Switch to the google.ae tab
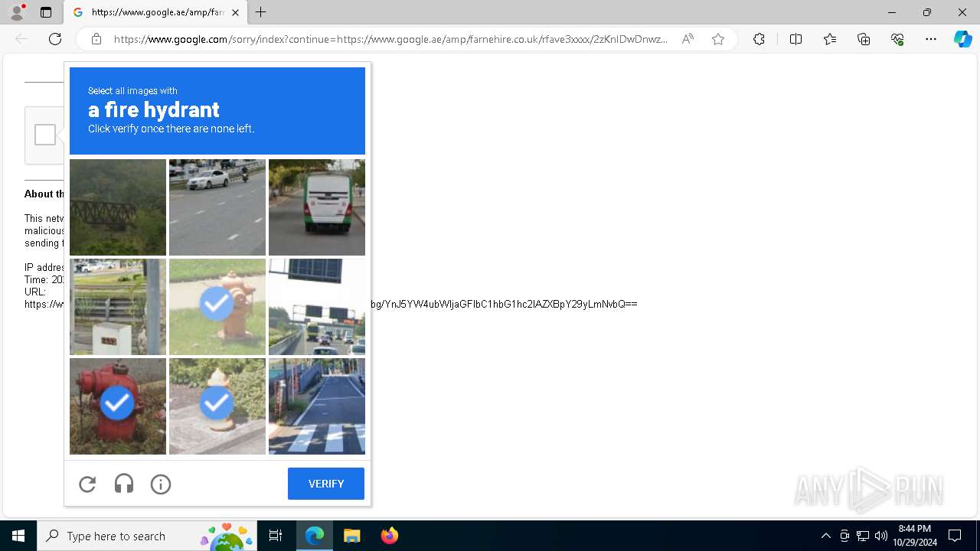This screenshot has width=980, height=551. pyautogui.click(x=156, y=12)
